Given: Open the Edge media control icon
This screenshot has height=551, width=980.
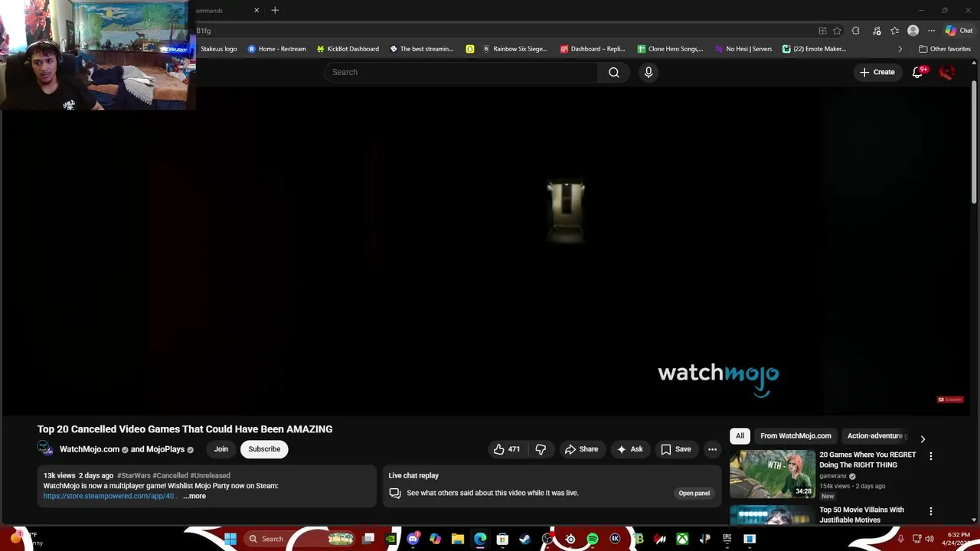Looking at the screenshot, I should [875, 31].
